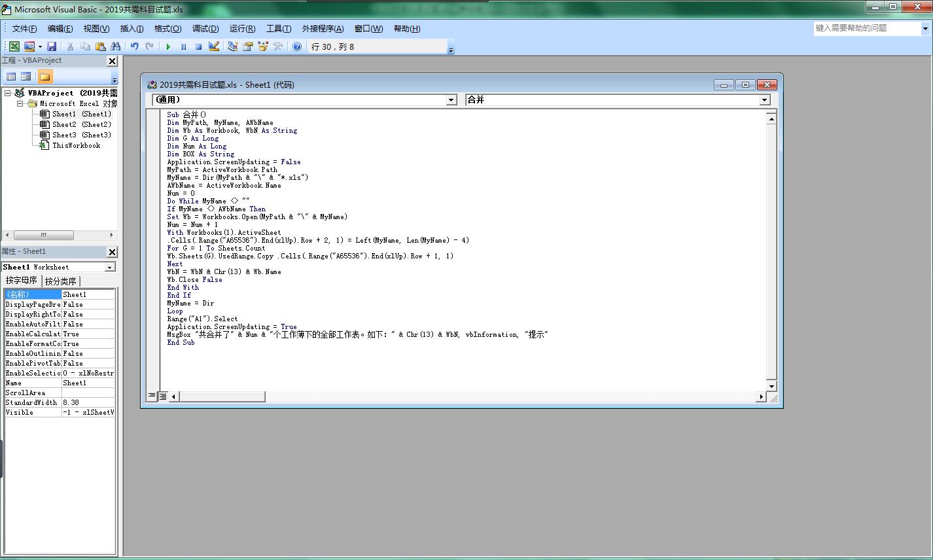933x560 pixels.
Task: Click the Copy toolbar icon
Action: click(x=86, y=46)
